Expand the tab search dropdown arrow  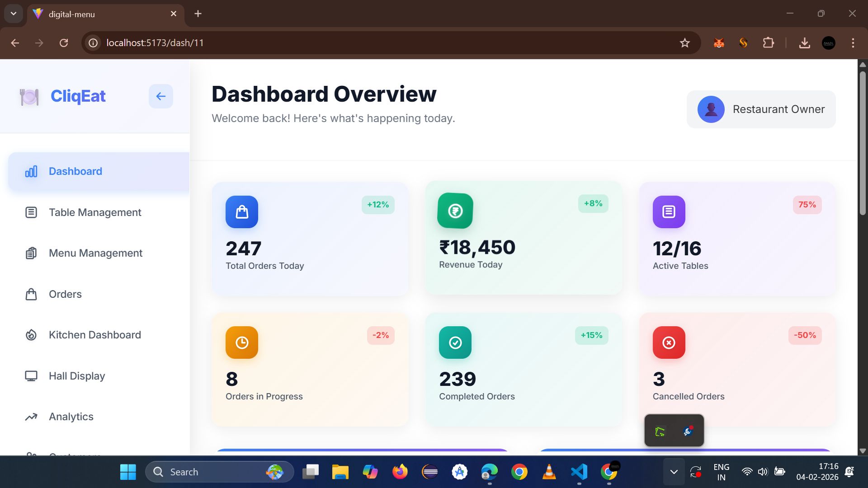tap(14, 14)
